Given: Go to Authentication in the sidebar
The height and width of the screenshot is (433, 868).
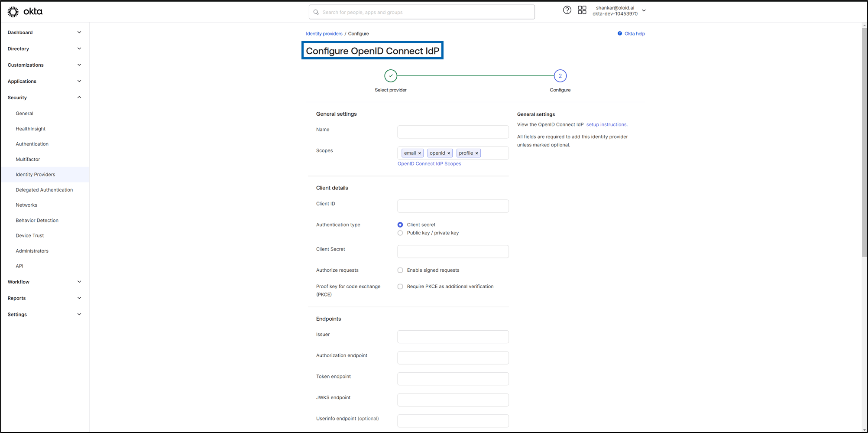Looking at the screenshot, I should (x=32, y=144).
